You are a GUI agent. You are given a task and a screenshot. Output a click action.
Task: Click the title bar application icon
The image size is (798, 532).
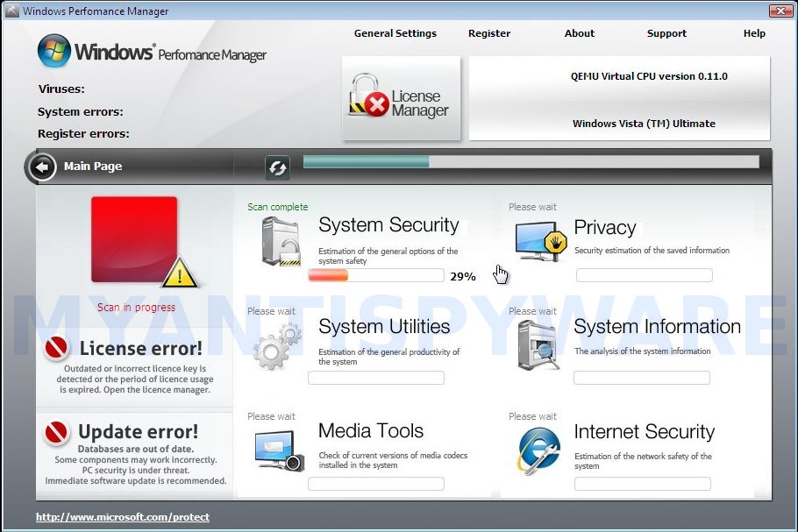click(x=12, y=11)
